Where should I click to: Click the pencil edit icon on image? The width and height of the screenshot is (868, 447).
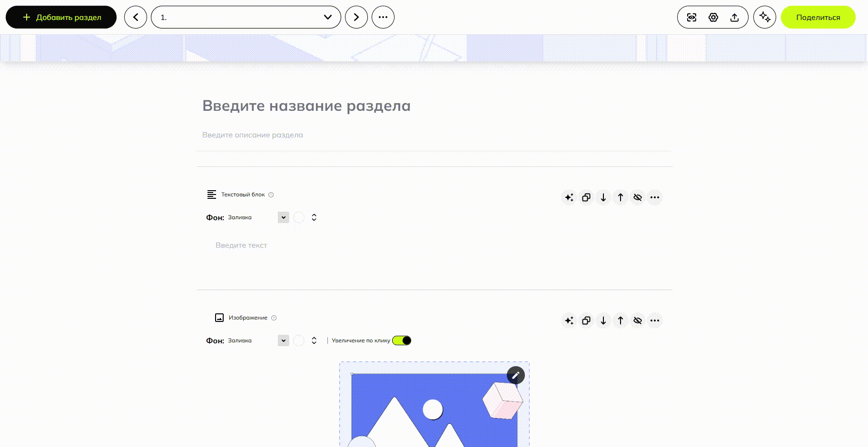[516, 375]
